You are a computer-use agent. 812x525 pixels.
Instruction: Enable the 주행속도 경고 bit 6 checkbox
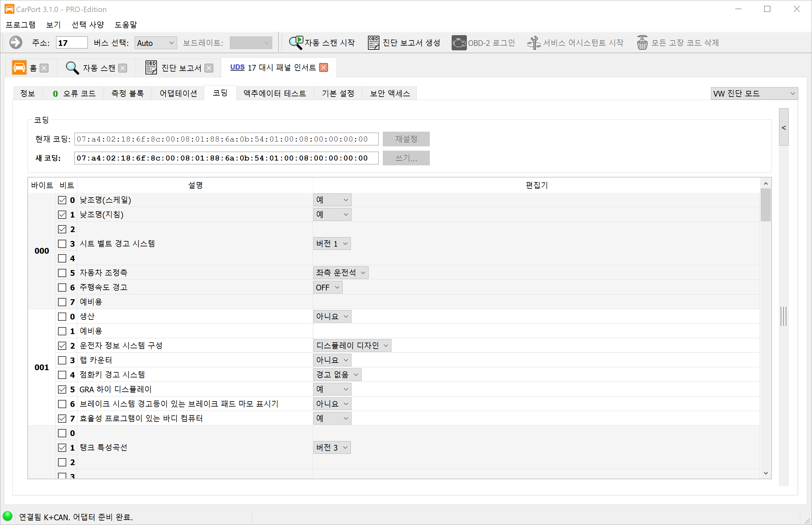point(62,288)
